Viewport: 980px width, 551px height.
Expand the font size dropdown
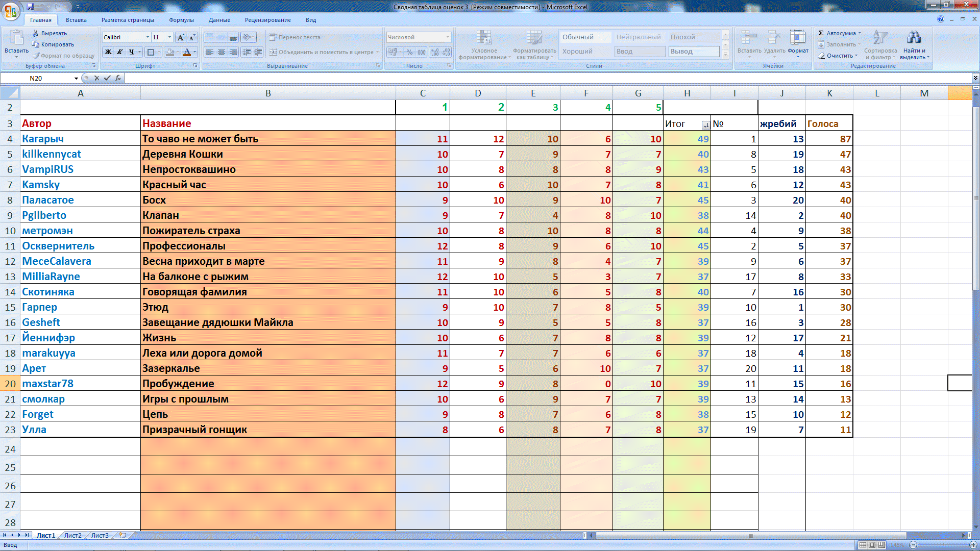pos(170,37)
